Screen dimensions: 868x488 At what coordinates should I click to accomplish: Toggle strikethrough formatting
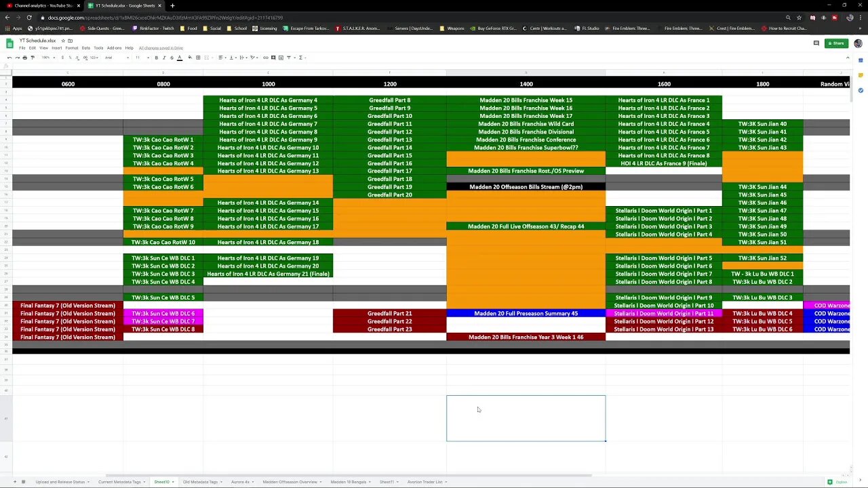[172, 58]
